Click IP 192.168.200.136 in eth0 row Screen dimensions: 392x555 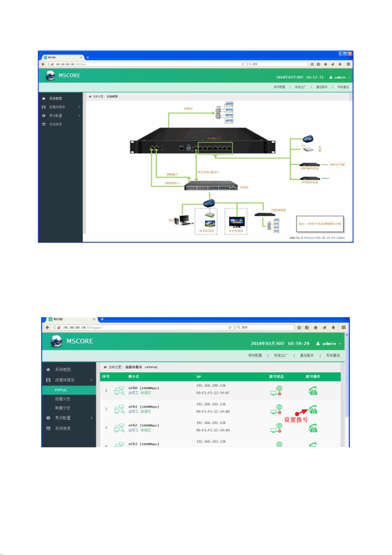point(211,386)
